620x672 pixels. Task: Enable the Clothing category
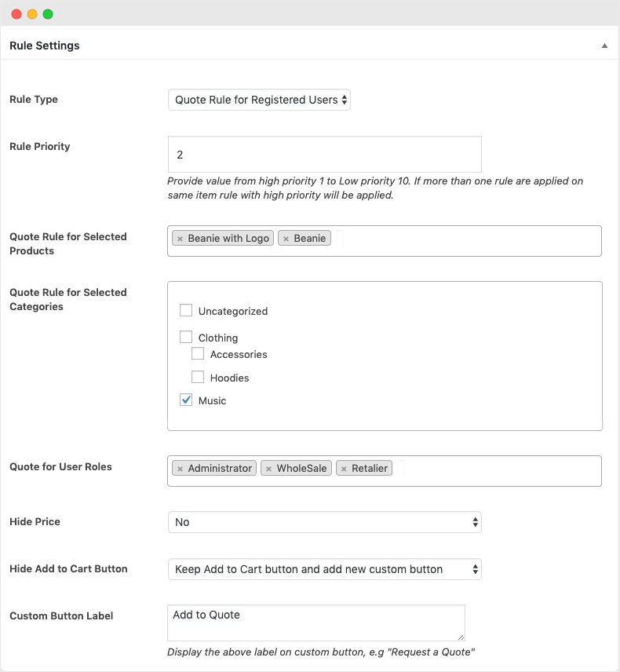pos(186,337)
